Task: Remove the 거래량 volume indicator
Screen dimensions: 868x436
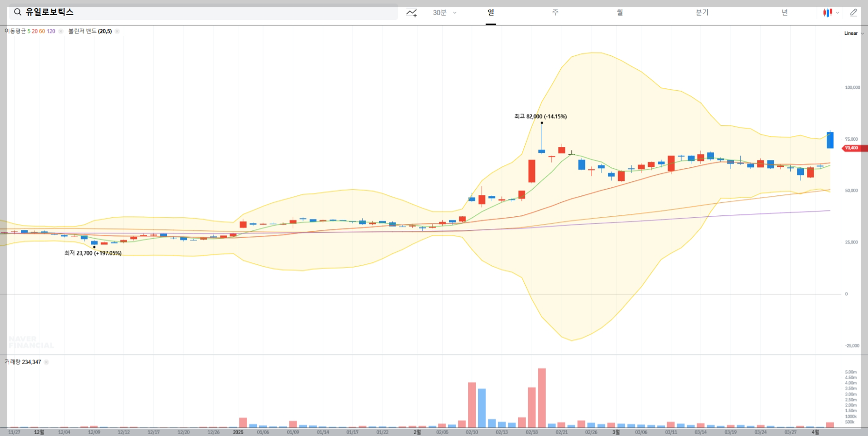Action: click(46, 362)
